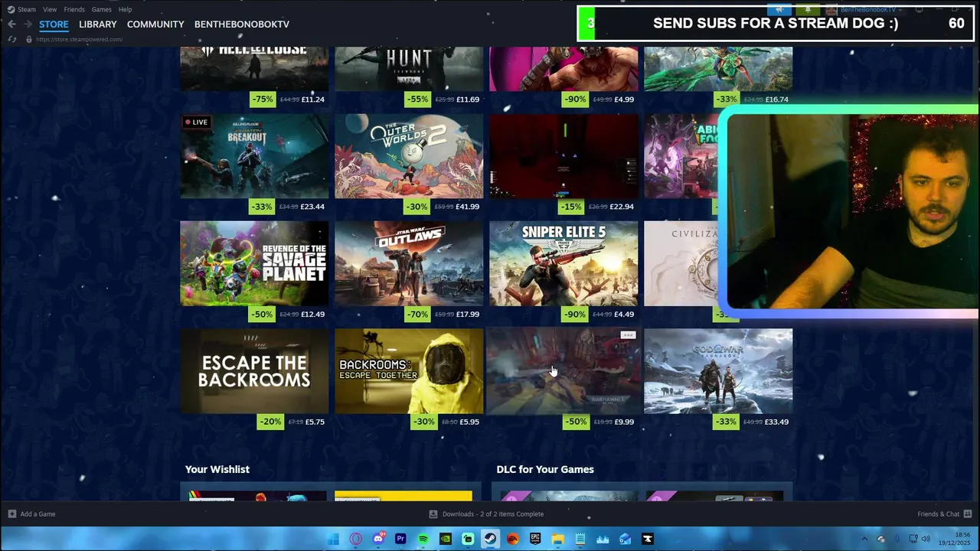Open The Outer Worlds 2 game card
The width and height of the screenshot is (980, 551).
point(409,156)
